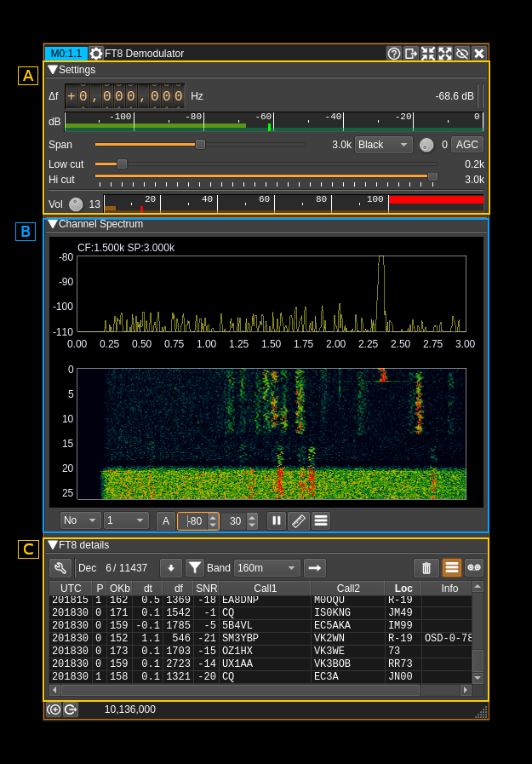The image size is (532, 764).
Task: Shrink the window with the inward arrows icon
Action: click(428, 54)
